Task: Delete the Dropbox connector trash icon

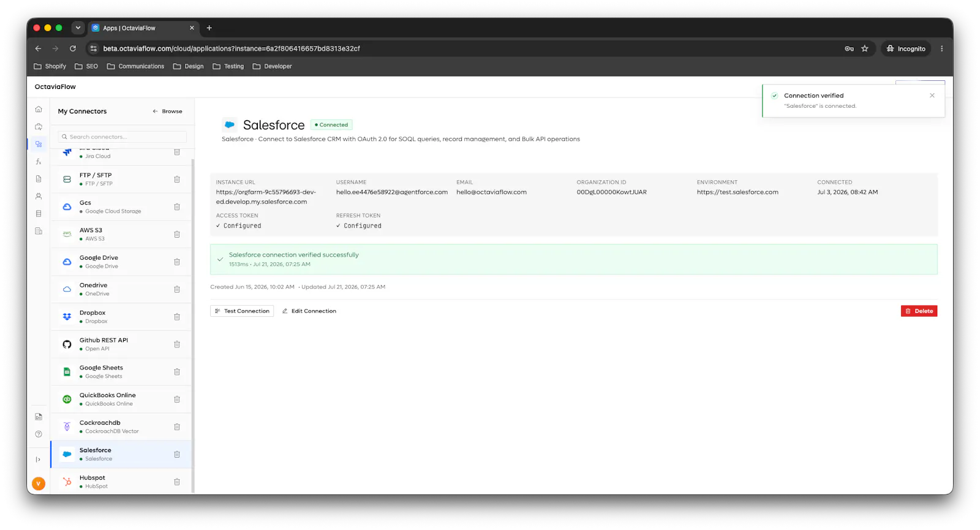Action: [177, 317]
